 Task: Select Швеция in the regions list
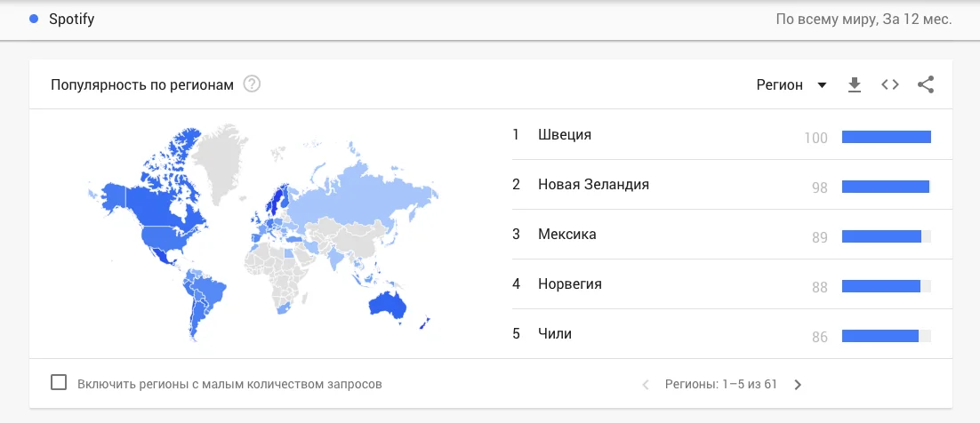click(565, 135)
